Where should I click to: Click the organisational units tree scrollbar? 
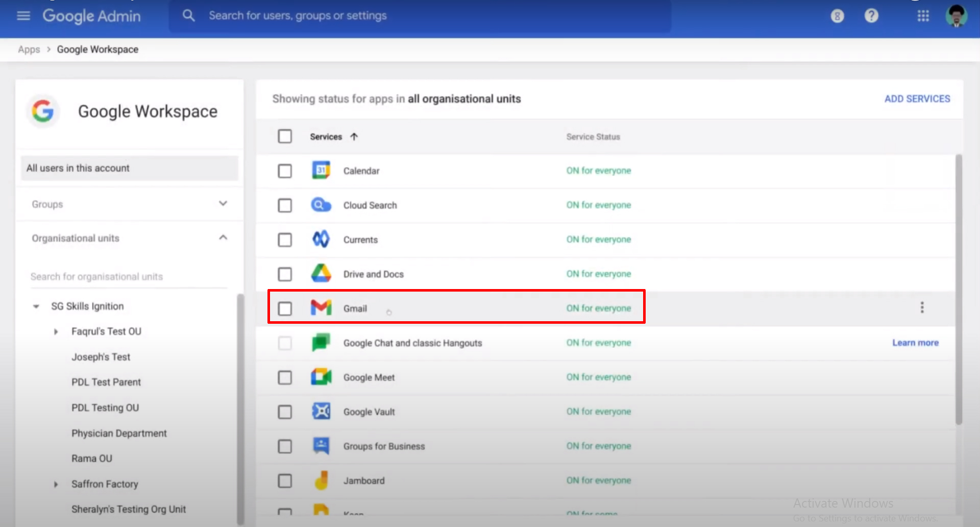240,409
